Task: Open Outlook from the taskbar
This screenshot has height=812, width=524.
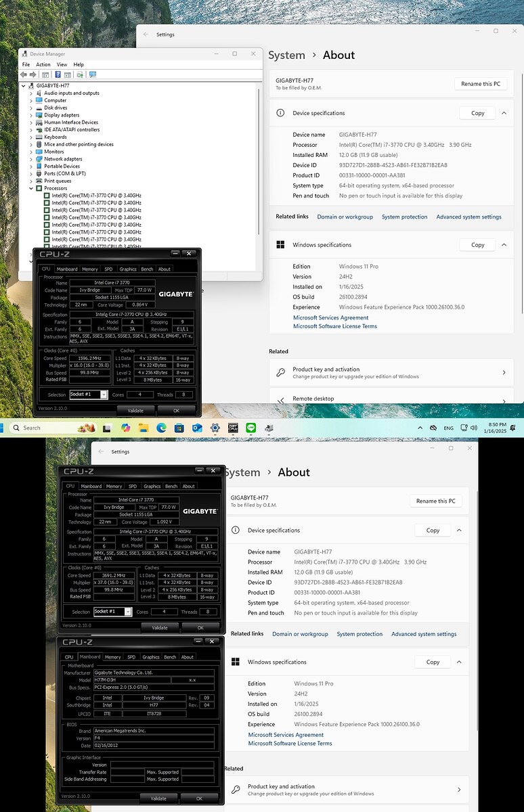Action: [x=197, y=428]
